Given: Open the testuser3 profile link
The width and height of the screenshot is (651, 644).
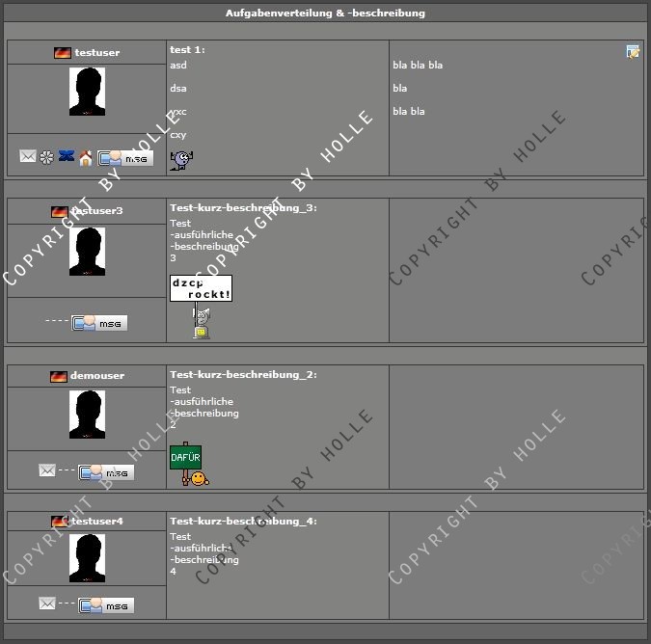Looking at the screenshot, I should click(x=96, y=211).
